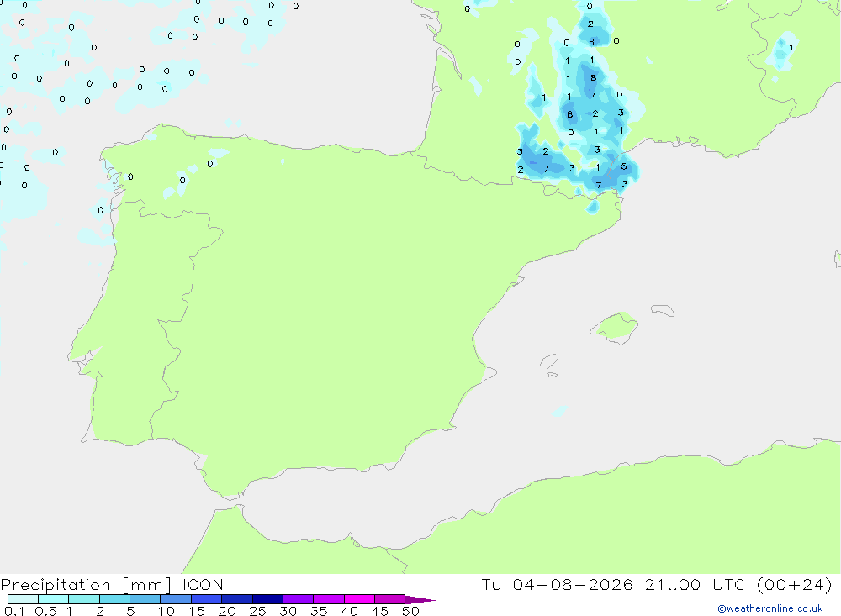
Task: Open the weatheronline.co.uk copyright link
Action: (770, 608)
